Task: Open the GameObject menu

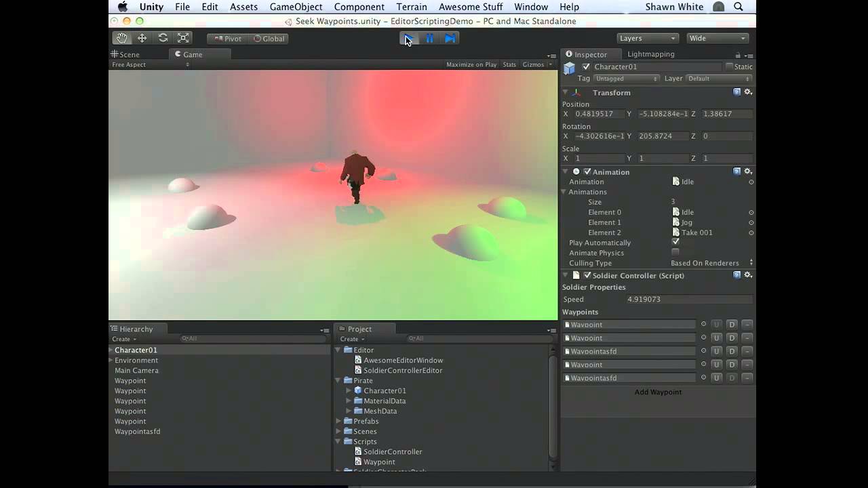Action: point(296,7)
